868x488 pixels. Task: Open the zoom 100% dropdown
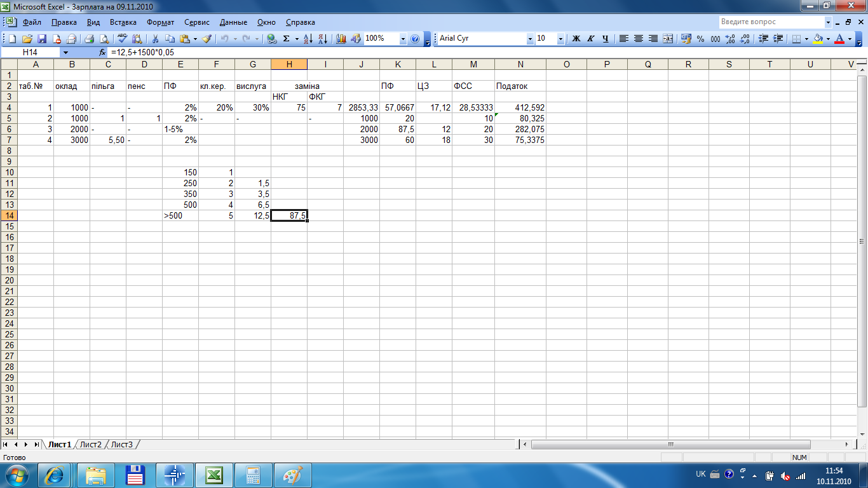coord(403,39)
